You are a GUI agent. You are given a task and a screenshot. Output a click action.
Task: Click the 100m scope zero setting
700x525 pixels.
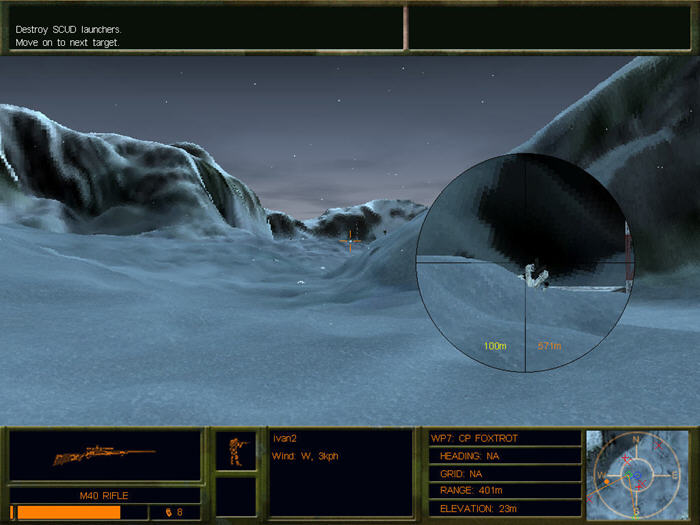[x=495, y=346]
